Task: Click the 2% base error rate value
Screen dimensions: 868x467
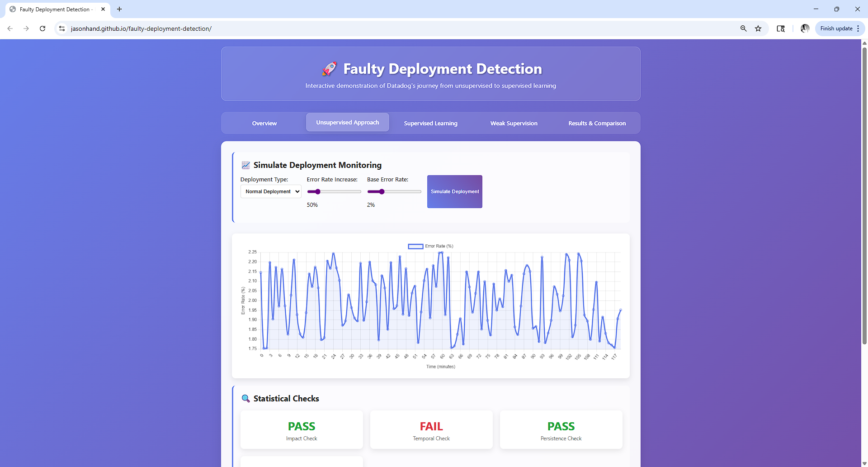Action: [371, 205]
